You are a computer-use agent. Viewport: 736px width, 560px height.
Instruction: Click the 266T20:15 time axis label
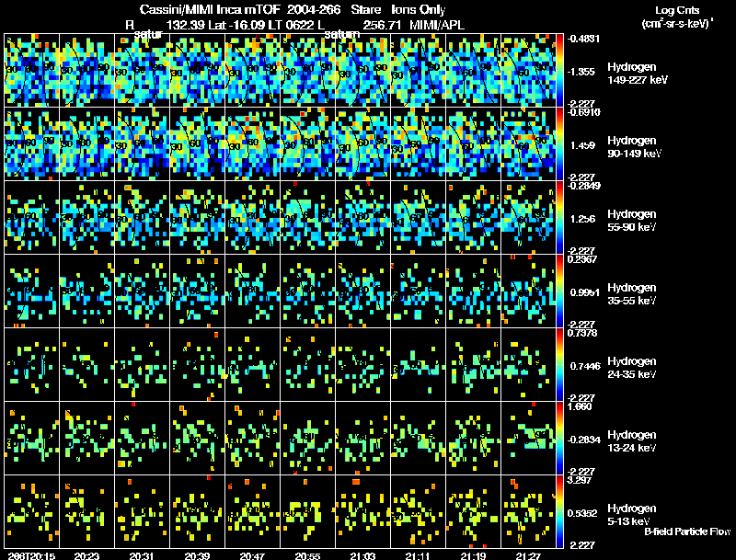(31, 555)
